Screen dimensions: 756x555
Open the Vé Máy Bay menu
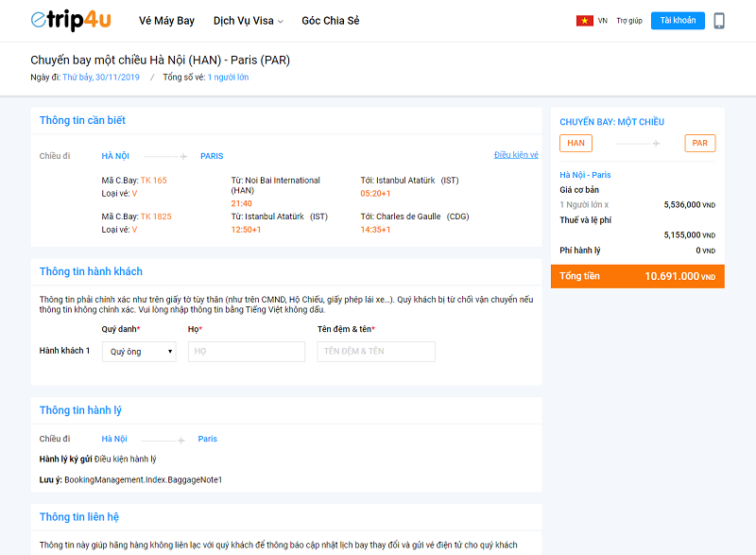point(166,21)
